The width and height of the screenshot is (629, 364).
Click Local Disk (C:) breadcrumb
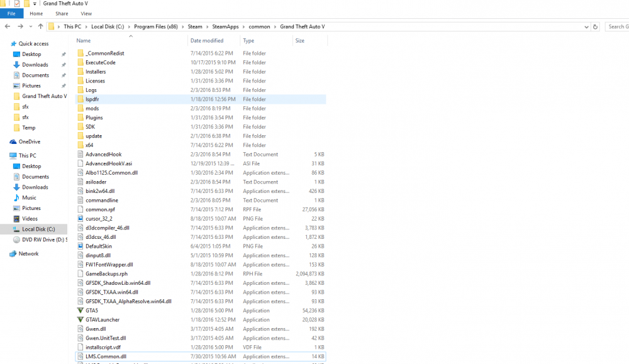coord(108,26)
